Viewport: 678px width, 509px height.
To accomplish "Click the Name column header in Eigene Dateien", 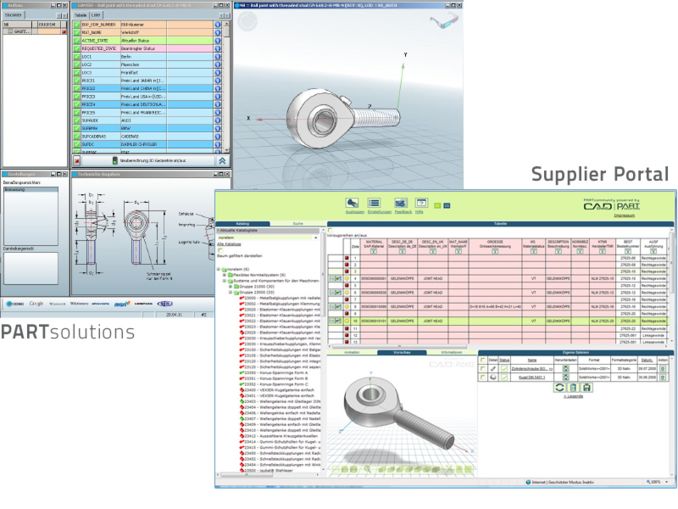I will tap(532, 360).
